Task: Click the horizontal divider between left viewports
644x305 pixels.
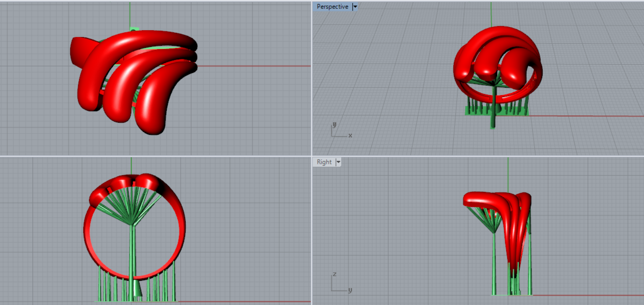Action: coord(155,156)
